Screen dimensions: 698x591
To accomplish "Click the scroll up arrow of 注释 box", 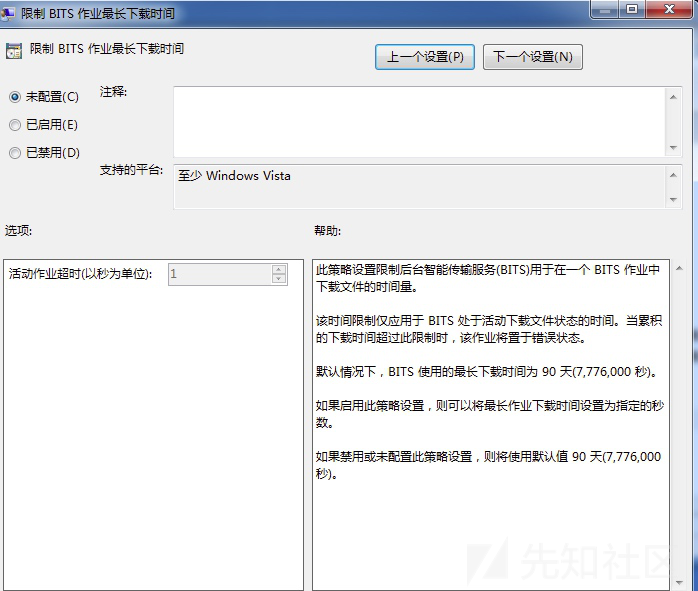I will pos(673,97).
